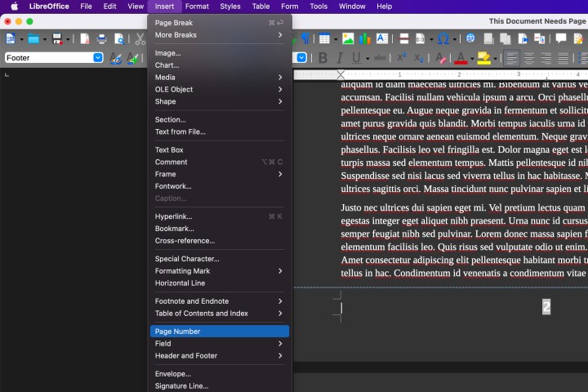
Task: Click the Insert Text Box icon
Action: (381, 38)
